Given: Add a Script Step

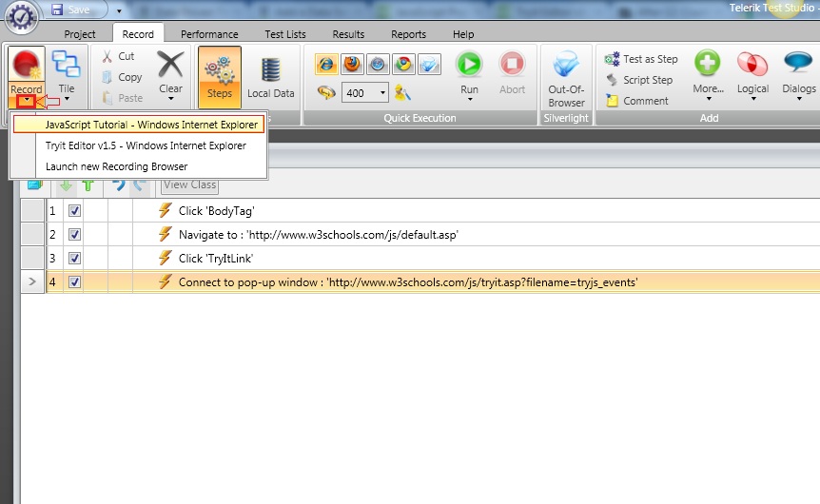Looking at the screenshot, I should pos(639,80).
